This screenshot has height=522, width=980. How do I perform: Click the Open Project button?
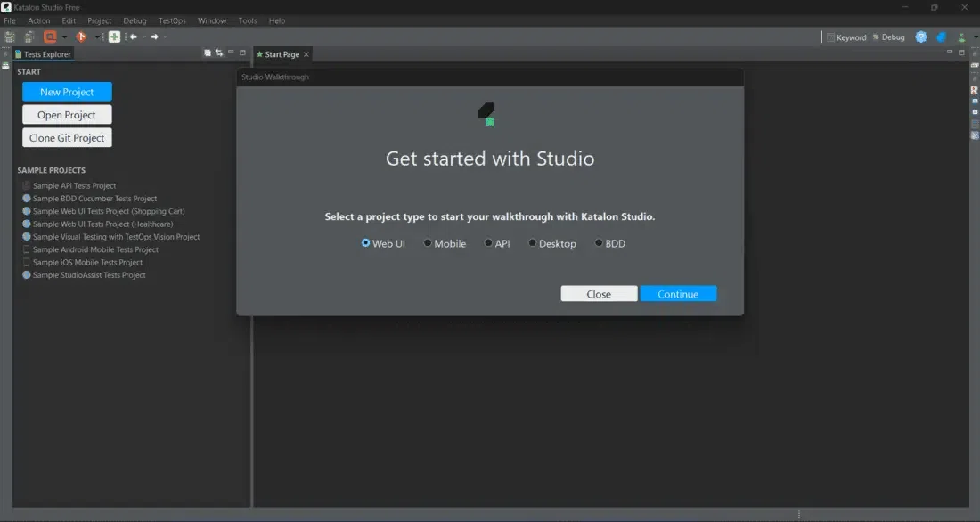tap(67, 115)
